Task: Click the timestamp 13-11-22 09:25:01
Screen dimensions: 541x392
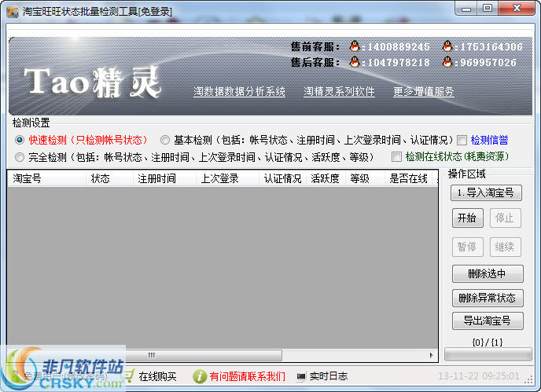Action: (479, 376)
